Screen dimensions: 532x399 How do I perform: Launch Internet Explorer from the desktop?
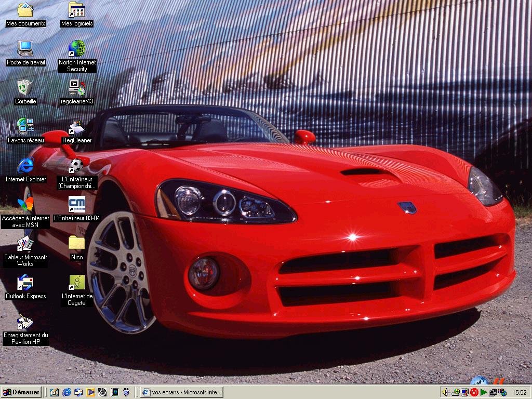pyautogui.click(x=25, y=166)
